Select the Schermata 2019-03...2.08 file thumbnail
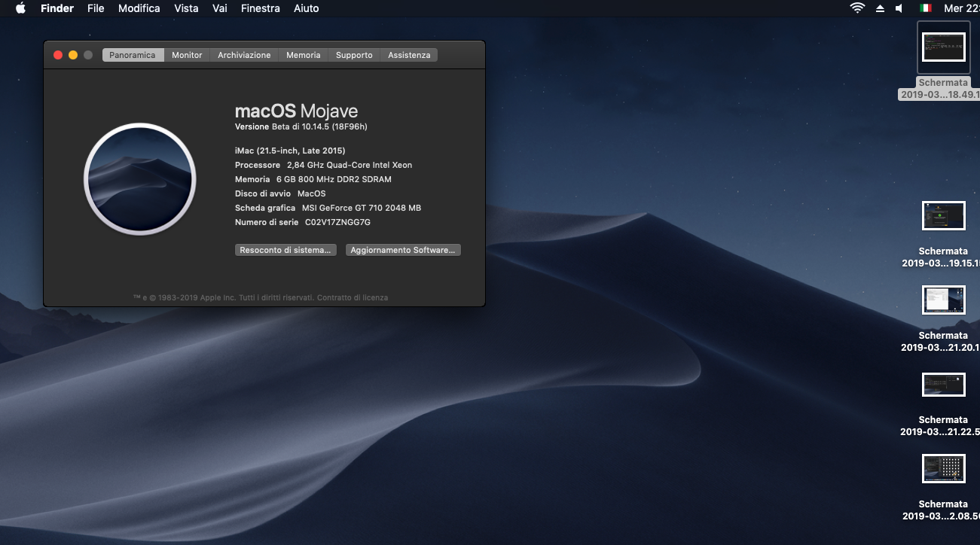This screenshot has width=980, height=545. [944, 469]
